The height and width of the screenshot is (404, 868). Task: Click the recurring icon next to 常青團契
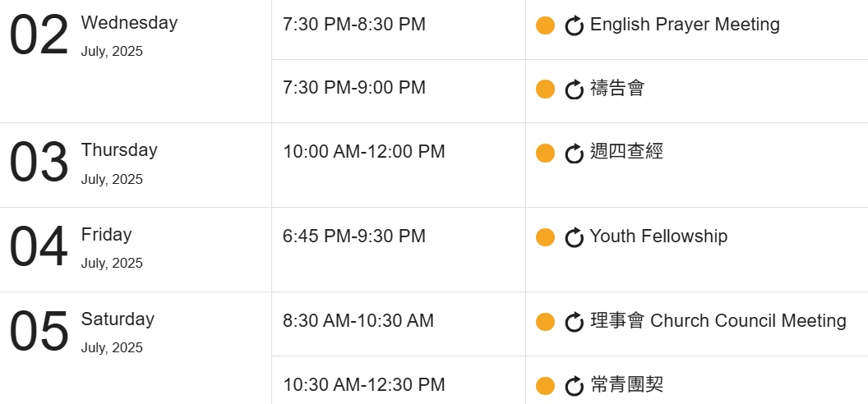574,386
